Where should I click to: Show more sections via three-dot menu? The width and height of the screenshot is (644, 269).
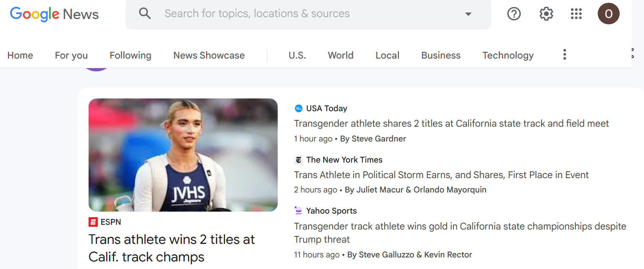coord(564,55)
